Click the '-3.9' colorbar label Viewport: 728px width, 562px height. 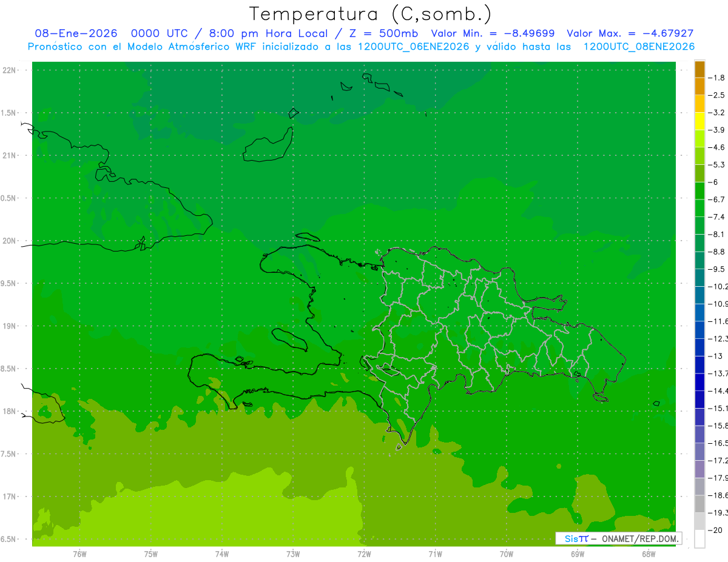coord(716,130)
